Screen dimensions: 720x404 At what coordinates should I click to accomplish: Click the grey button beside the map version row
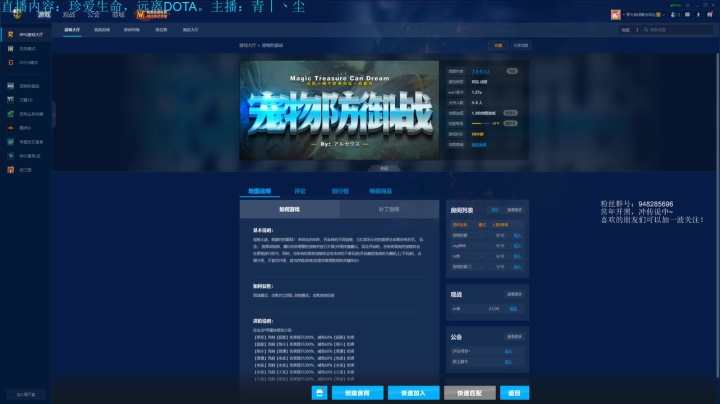510,113
